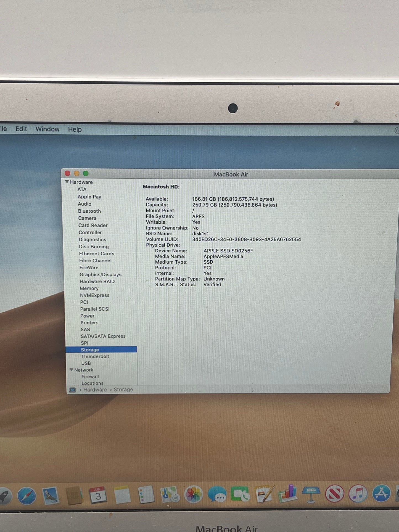
Task: Open the Notes app in Dock
Action: (x=122, y=495)
